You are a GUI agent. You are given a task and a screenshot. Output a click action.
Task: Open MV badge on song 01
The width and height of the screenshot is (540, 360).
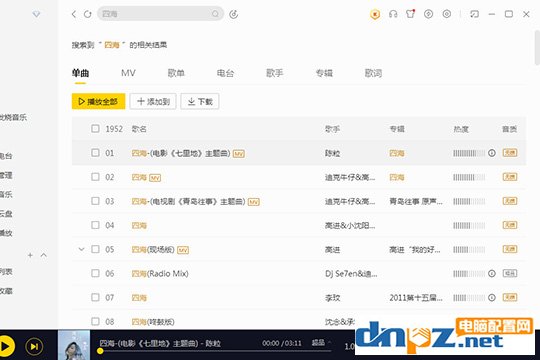(x=239, y=154)
